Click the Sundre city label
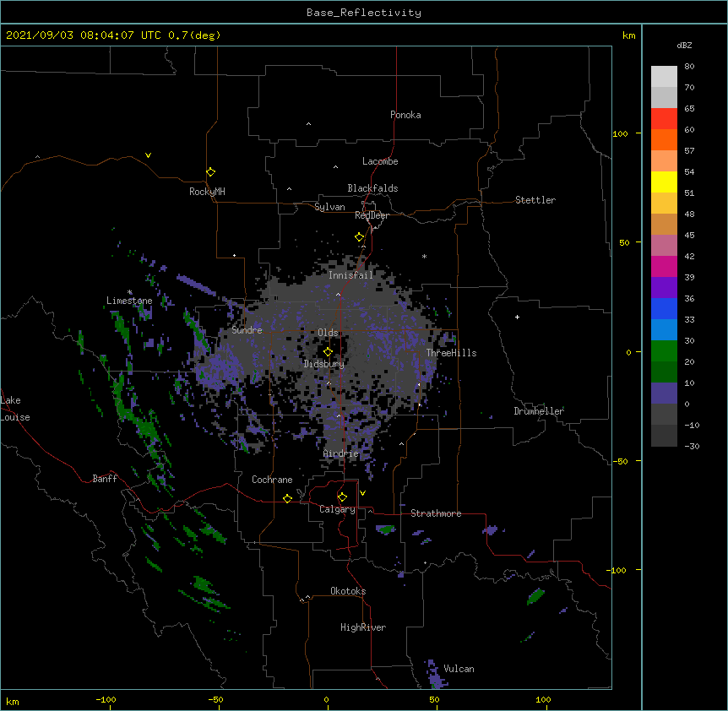 pyautogui.click(x=247, y=330)
